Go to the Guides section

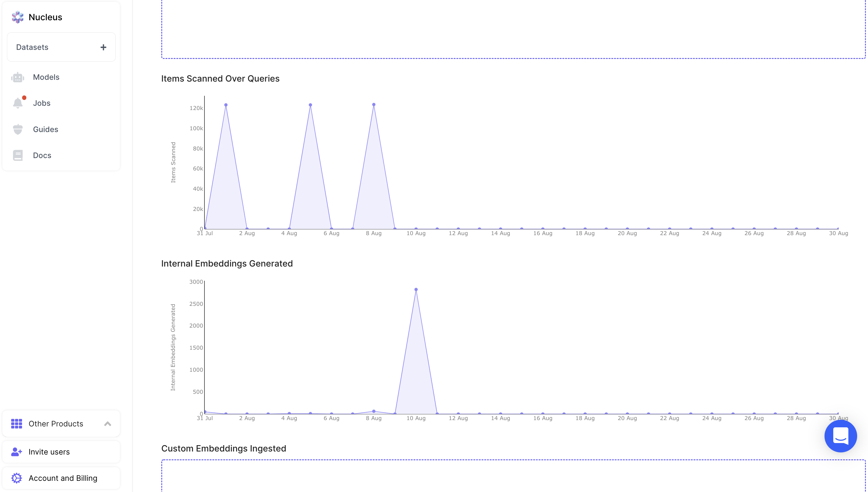tap(46, 129)
